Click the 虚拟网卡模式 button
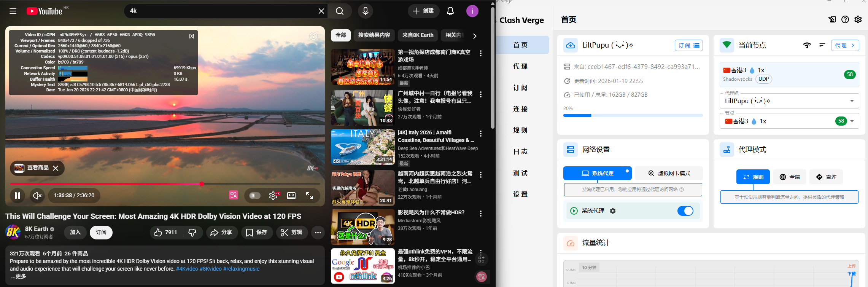 click(668, 173)
